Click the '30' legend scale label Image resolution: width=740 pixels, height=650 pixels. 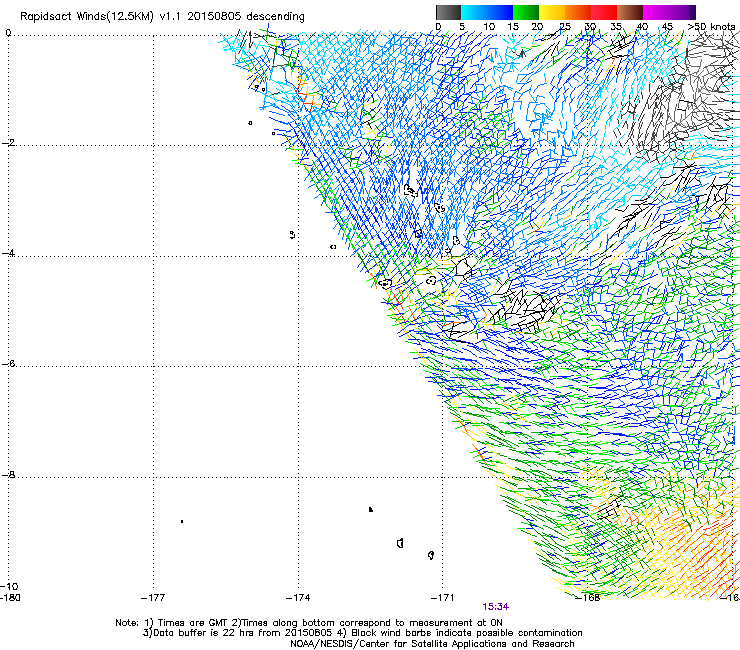pos(590,26)
